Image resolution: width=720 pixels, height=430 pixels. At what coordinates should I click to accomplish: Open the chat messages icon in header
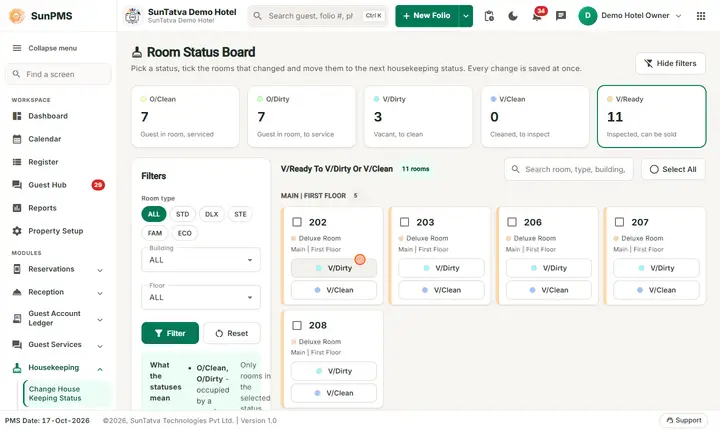point(561,16)
